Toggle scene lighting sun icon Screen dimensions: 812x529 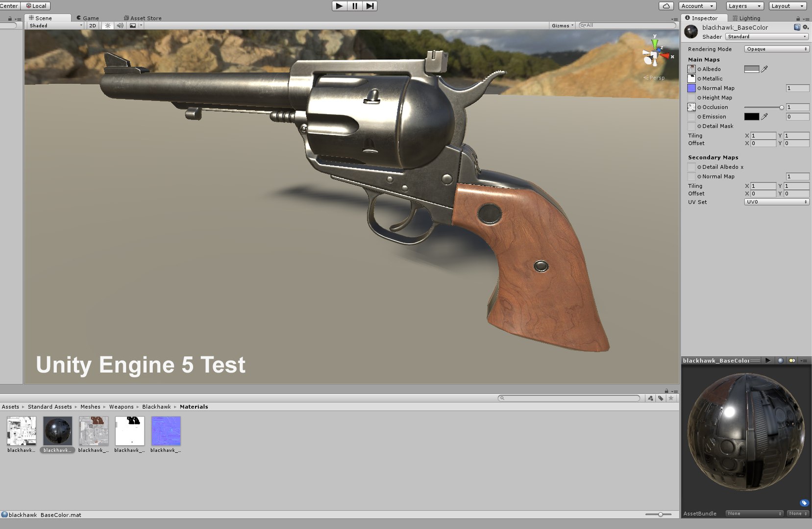click(x=108, y=25)
